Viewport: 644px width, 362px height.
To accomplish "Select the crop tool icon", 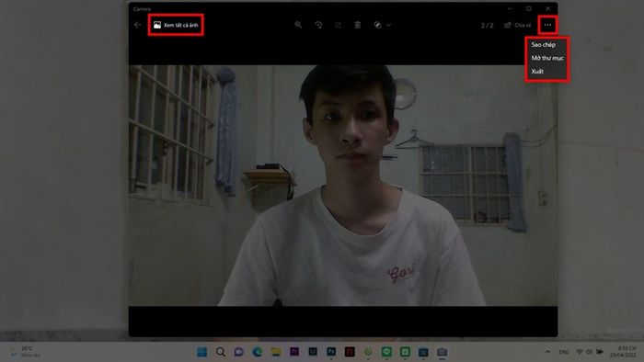I will click(338, 25).
